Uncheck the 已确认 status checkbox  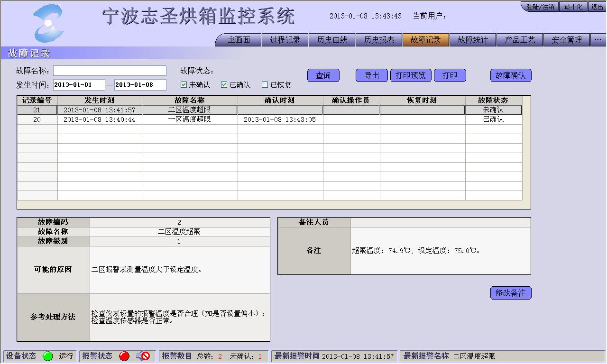(x=224, y=85)
